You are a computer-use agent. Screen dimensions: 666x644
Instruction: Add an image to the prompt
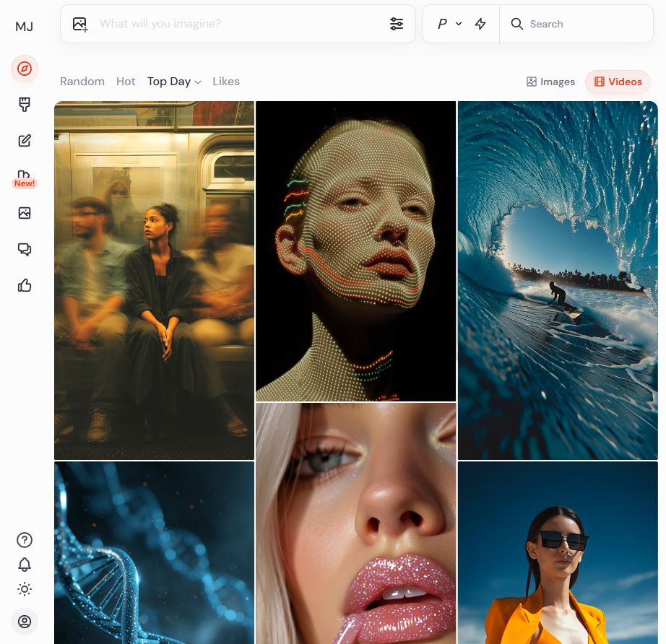80,25
